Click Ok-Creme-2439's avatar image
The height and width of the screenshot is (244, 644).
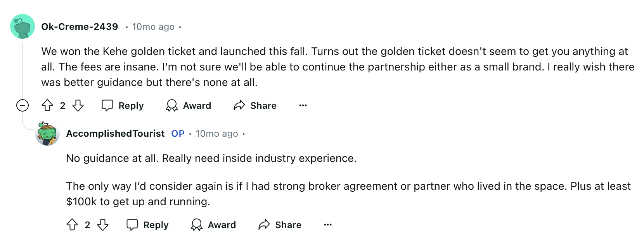[x=23, y=26]
